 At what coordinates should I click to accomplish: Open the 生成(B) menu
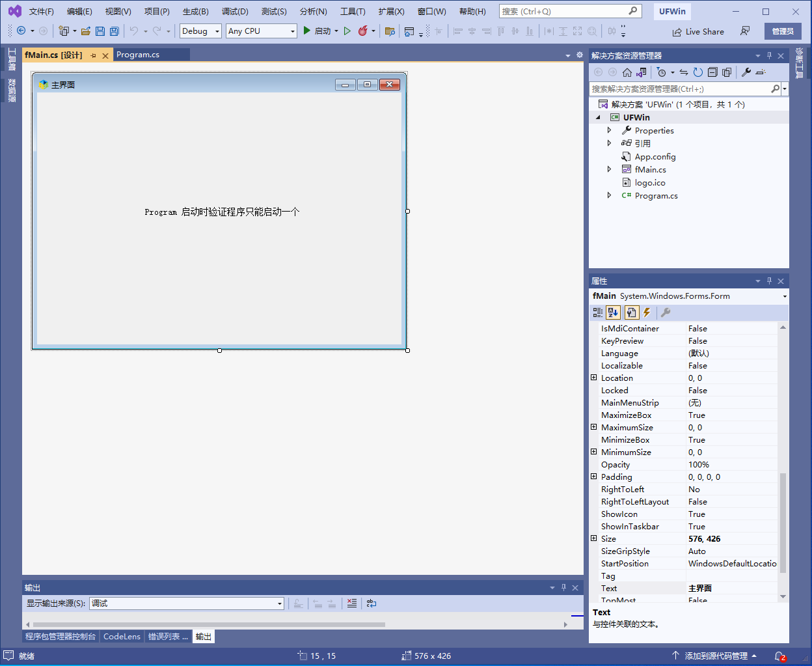(196, 12)
